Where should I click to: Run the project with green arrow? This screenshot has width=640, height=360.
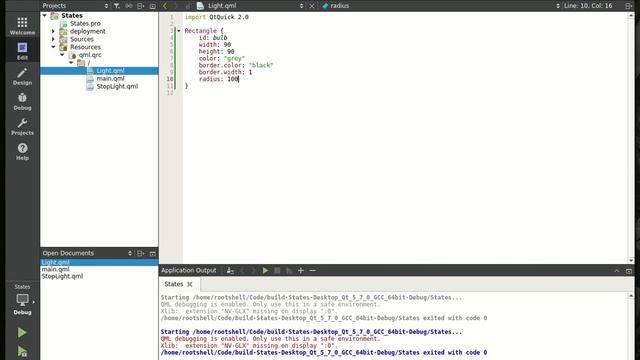22,333
